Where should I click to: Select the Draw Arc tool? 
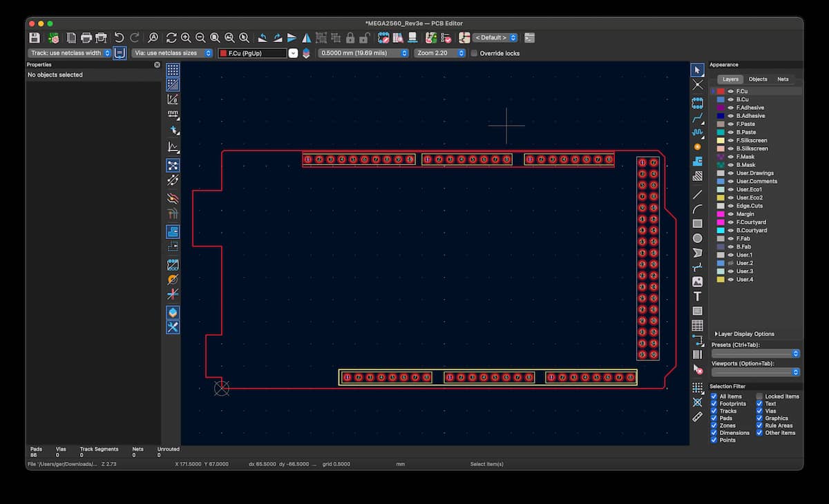click(x=698, y=209)
